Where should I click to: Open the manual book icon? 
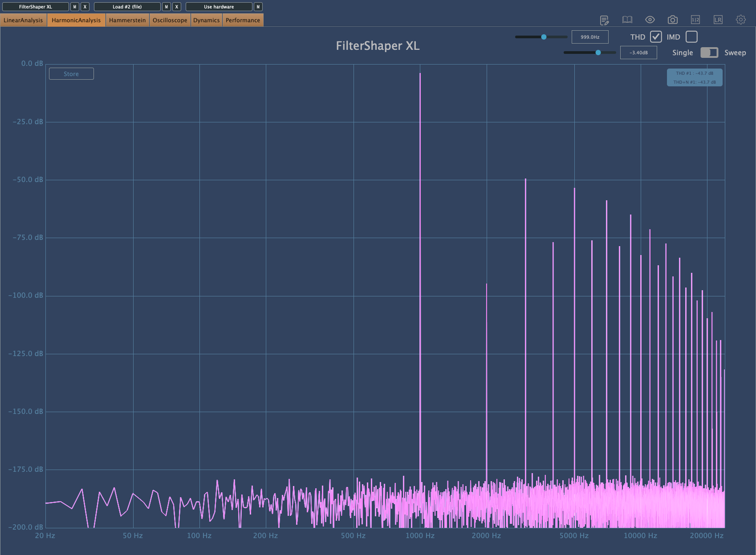click(x=627, y=20)
